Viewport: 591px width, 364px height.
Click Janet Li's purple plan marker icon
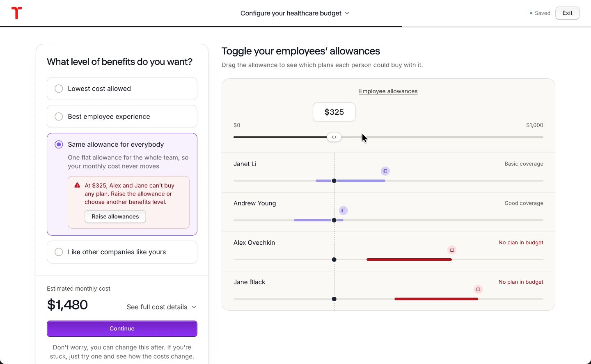[x=385, y=171]
